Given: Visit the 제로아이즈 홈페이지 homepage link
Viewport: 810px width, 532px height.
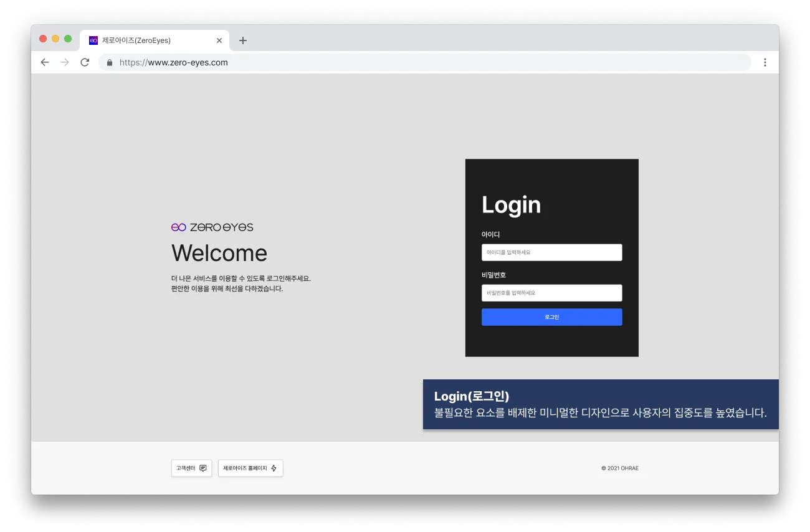Looking at the screenshot, I should 250,468.
